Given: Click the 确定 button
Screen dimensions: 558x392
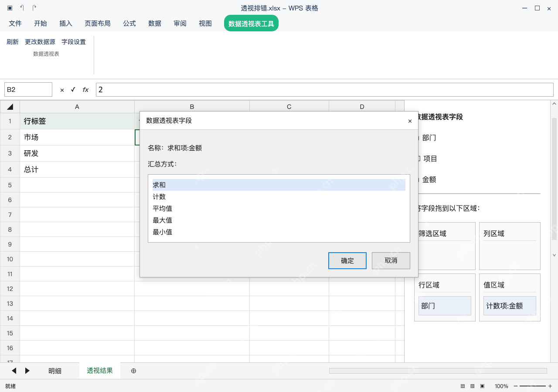Looking at the screenshot, I should (x=347, y=260).
